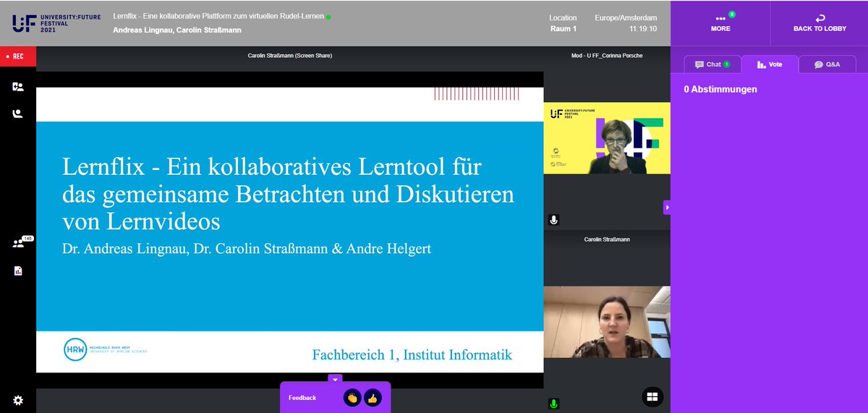Collapse the right side panel arrow

pos(667,208)
